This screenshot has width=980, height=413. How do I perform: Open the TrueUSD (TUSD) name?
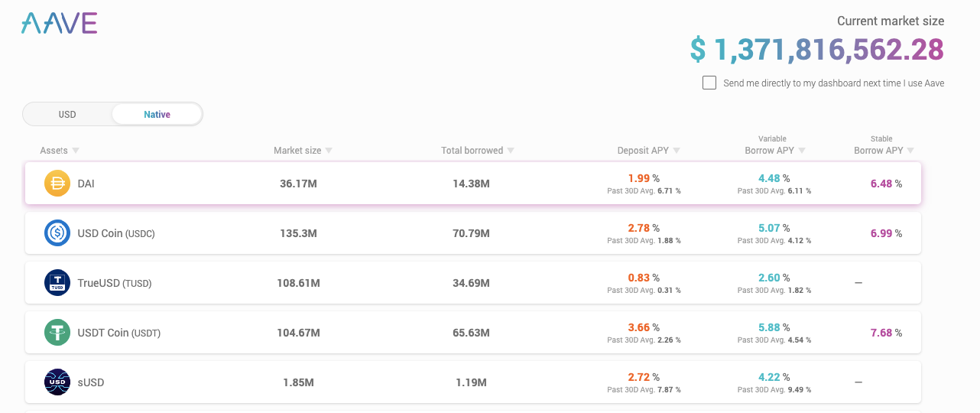coord(115,283)
